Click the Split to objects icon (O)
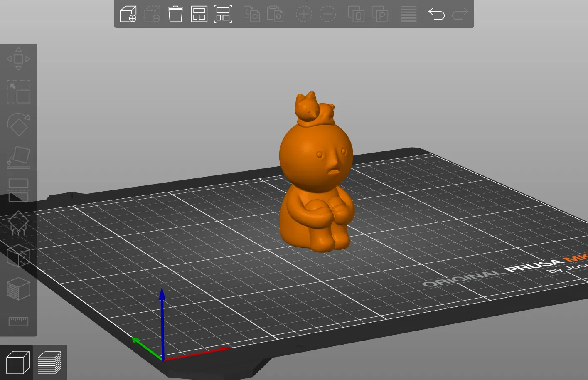 coord(356,14)
